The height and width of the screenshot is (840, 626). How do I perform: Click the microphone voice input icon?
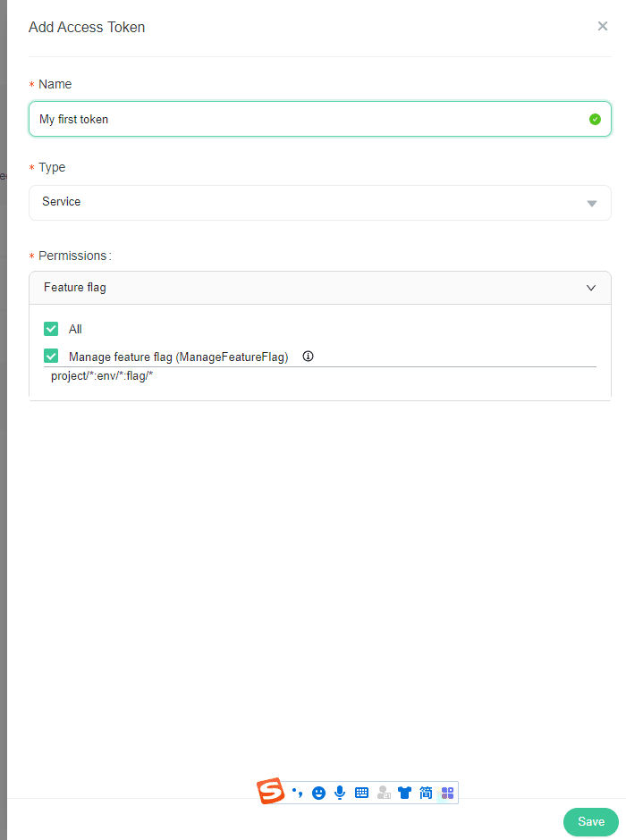click(340, 793)
